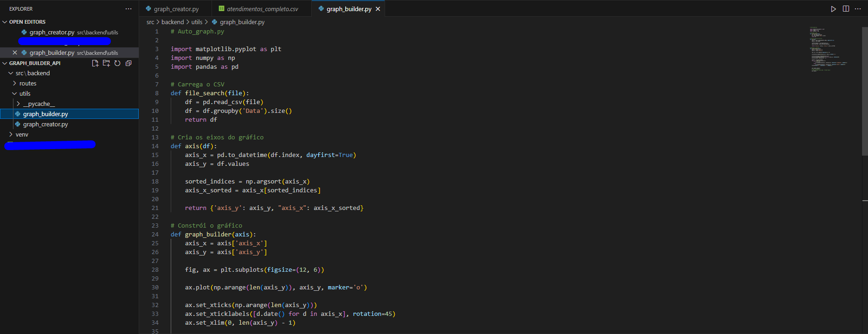The height and width of the screenshot is (334, 868).
Task: Click '# Auto_graph.py' comment line
Action: 197,31
